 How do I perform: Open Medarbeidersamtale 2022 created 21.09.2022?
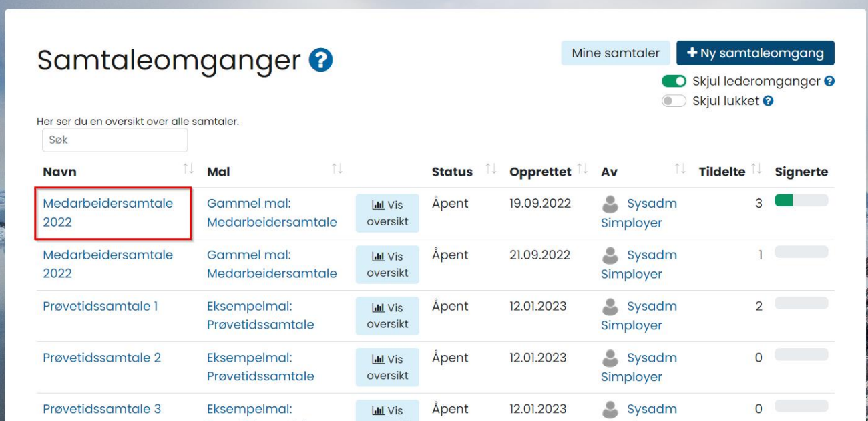[x=108, y=264]
